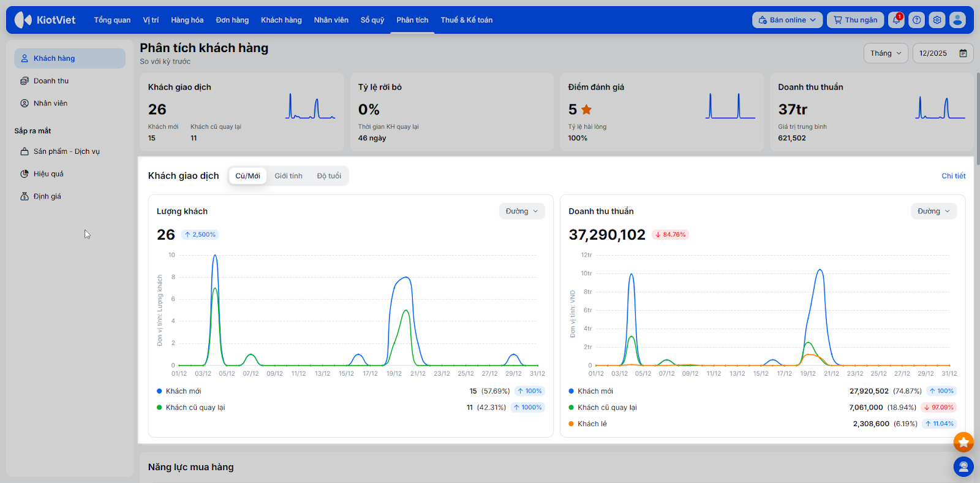The width and height of the screenshot is (980, 483).
Task: Open the help question mark icon
Action: pyautogui.click(x=916, y=20)
